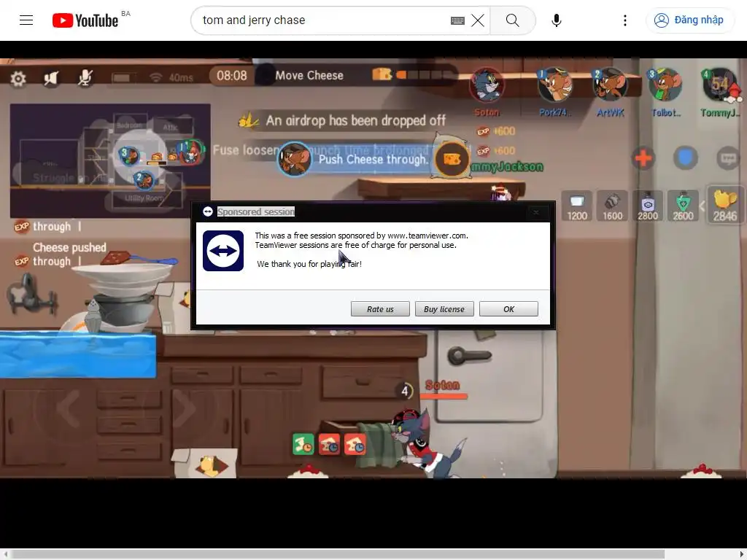Click the game minimap
Screen dimensions: 747x560
point(110,160)
